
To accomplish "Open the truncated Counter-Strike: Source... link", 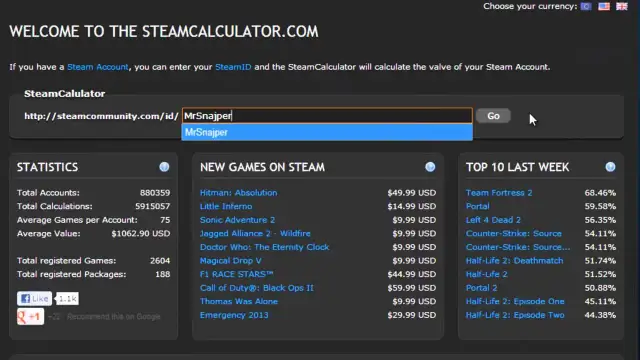I will tap(518, 247).
